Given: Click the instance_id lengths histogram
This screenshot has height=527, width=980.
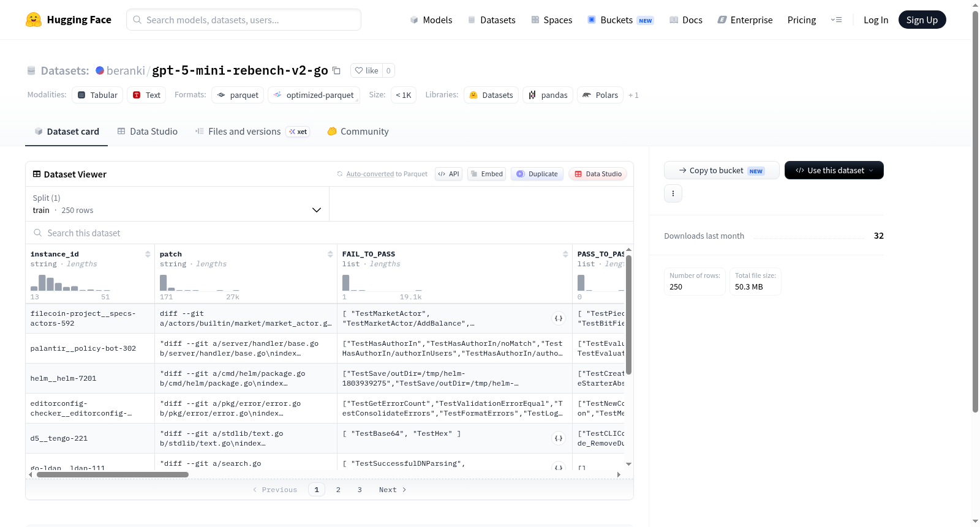Looking at the screenshot, I should click(70, 282).
